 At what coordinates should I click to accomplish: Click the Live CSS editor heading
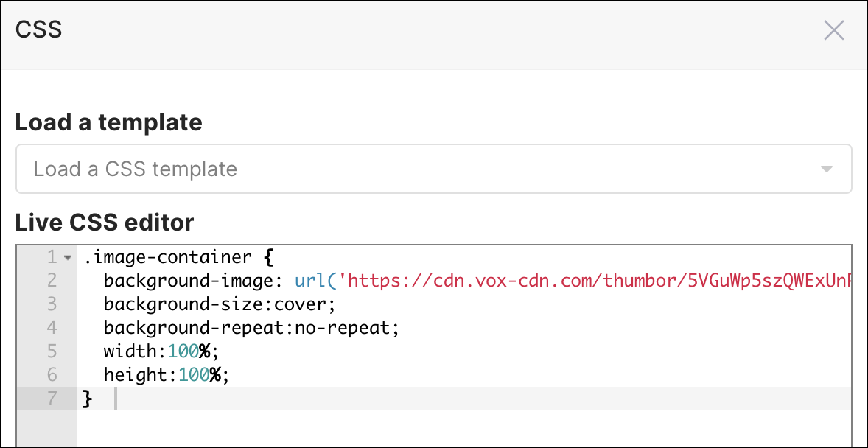point(104,223)
